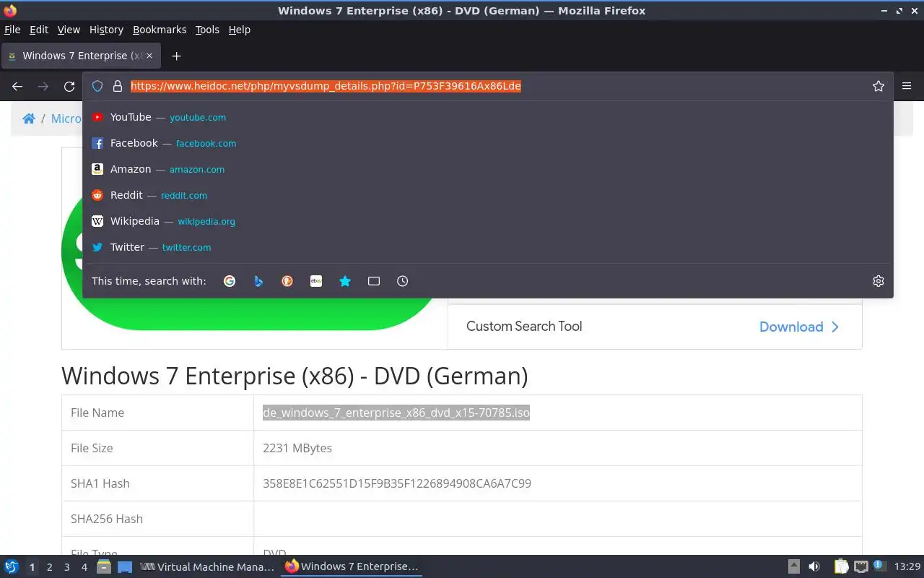Screen dimensions: 924x578
Task: Select the Wikipedia suggestion
Action: tap(488, 221)
